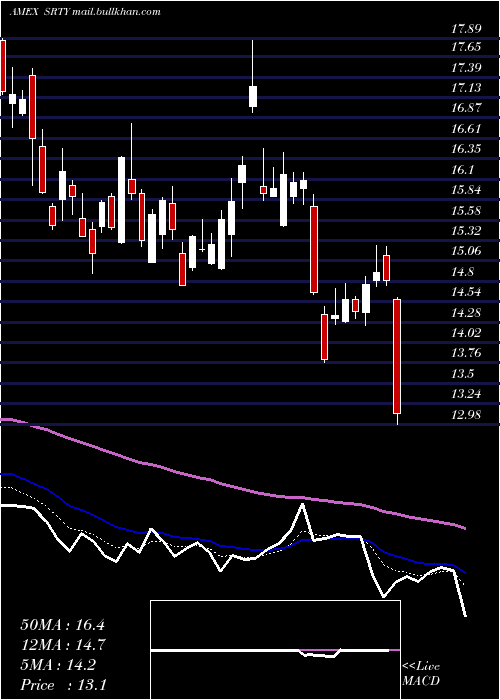The width and height of the screenshot is (500, 700).
Task: Click the AMEX SRTY mail.bullkhan.com title text
Action: (85, 12)
